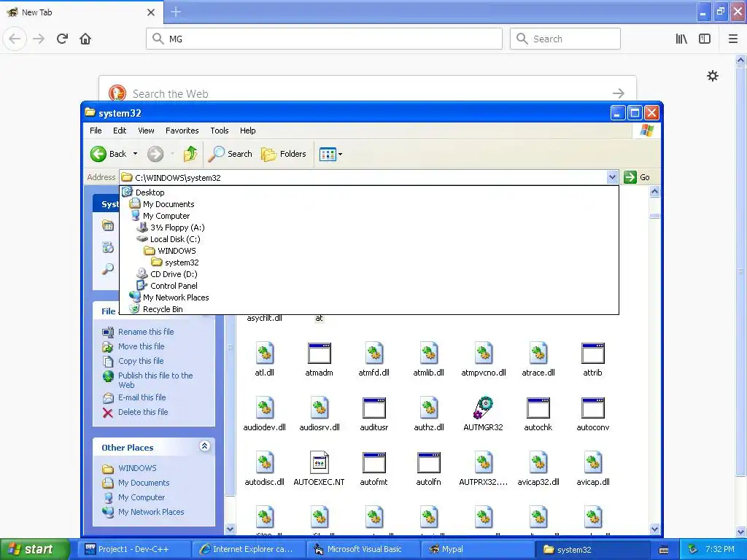Select the atmfd.dll file icon
The height and width of the screenshot is (560, 747).
(x=374, y=354)
